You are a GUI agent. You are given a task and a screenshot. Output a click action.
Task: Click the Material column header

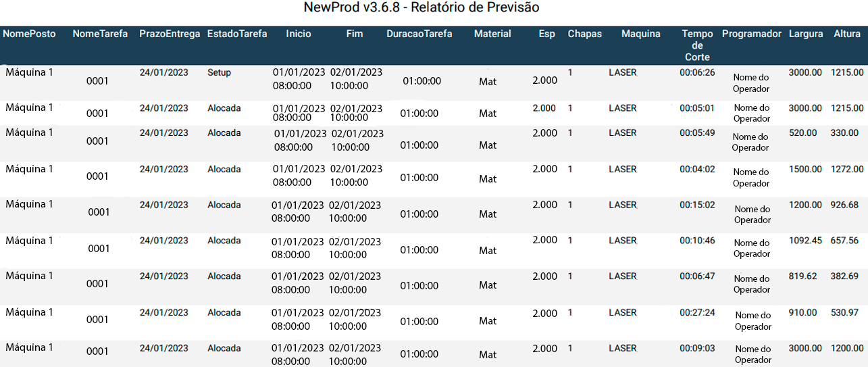tap(492, 34)
